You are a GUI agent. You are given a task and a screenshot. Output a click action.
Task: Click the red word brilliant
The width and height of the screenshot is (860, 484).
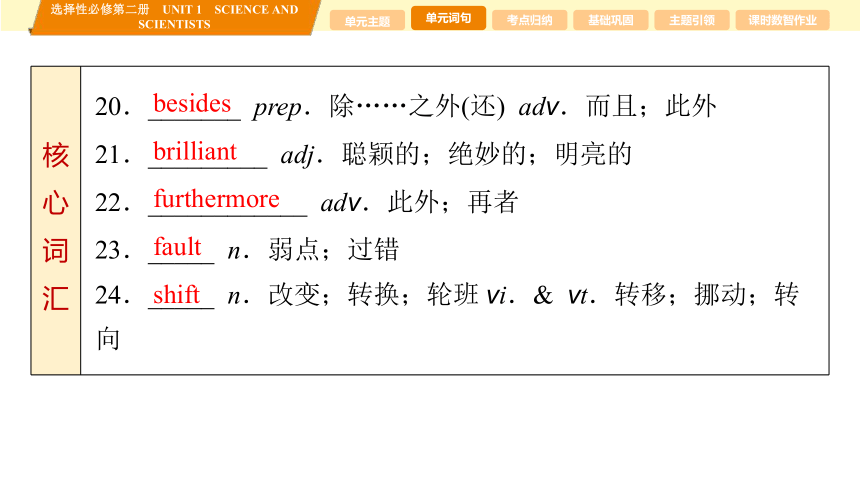tap(195, 151)
